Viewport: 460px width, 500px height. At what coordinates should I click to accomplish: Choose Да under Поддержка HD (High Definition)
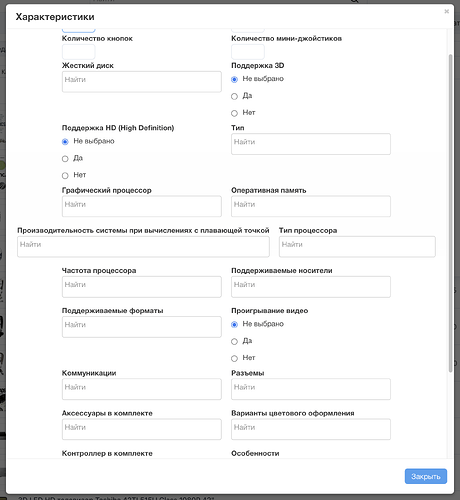(x=65, y=159)
